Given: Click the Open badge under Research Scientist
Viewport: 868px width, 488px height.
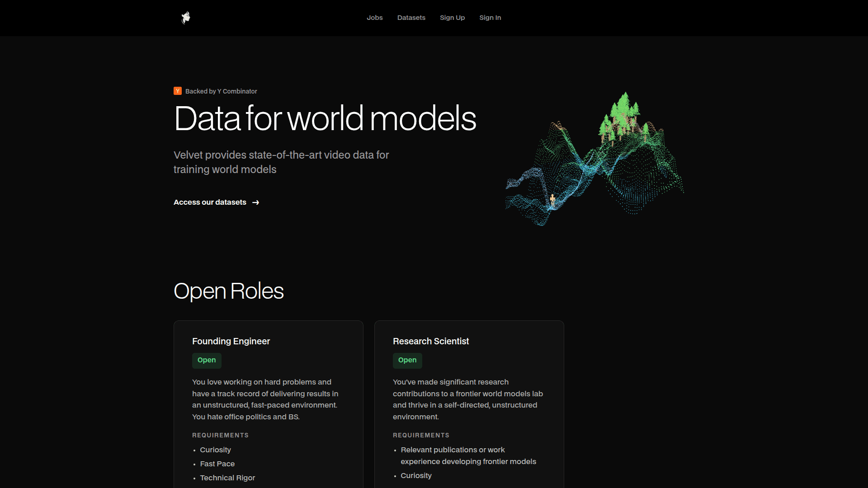Looking at the screenshot, I should coord(407,360).
